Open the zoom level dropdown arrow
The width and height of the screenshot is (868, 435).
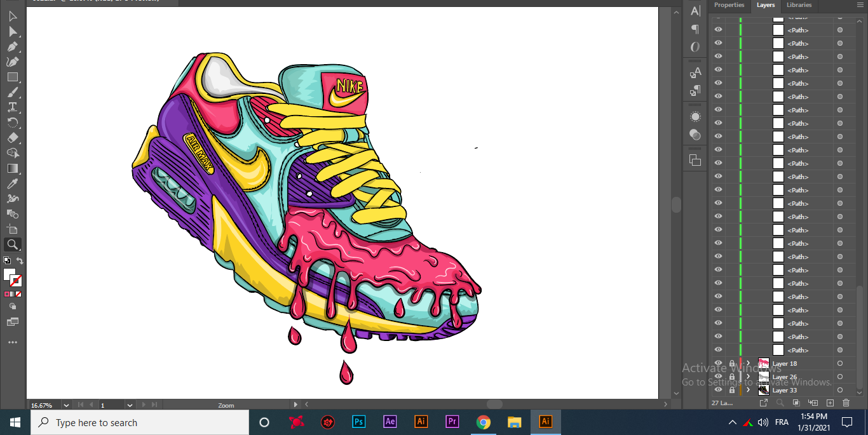66,405
